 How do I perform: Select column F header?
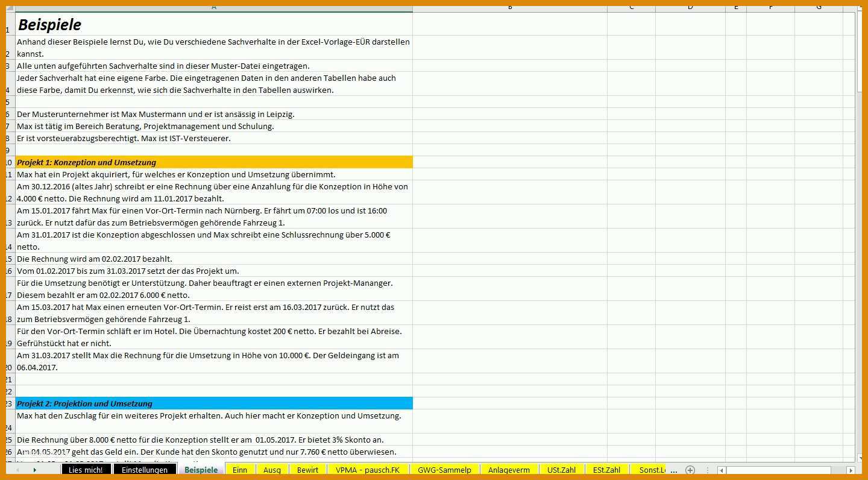click(x=770, y=8)
